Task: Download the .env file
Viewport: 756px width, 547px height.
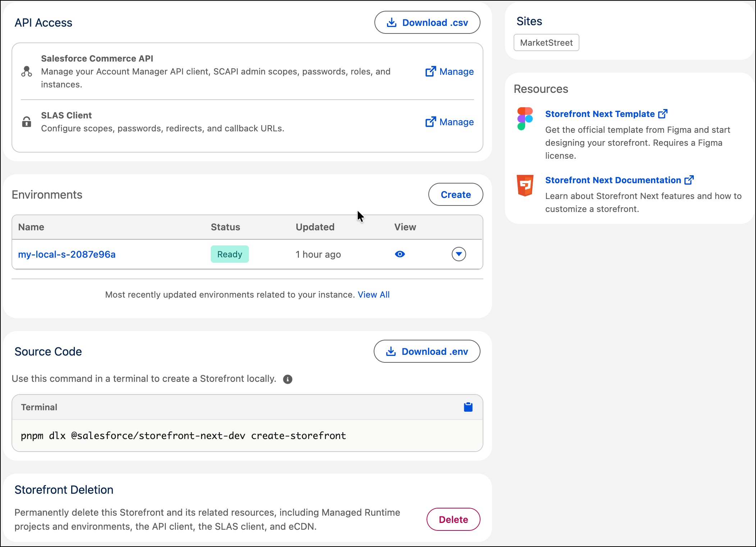Action: (x=427, y=352)
